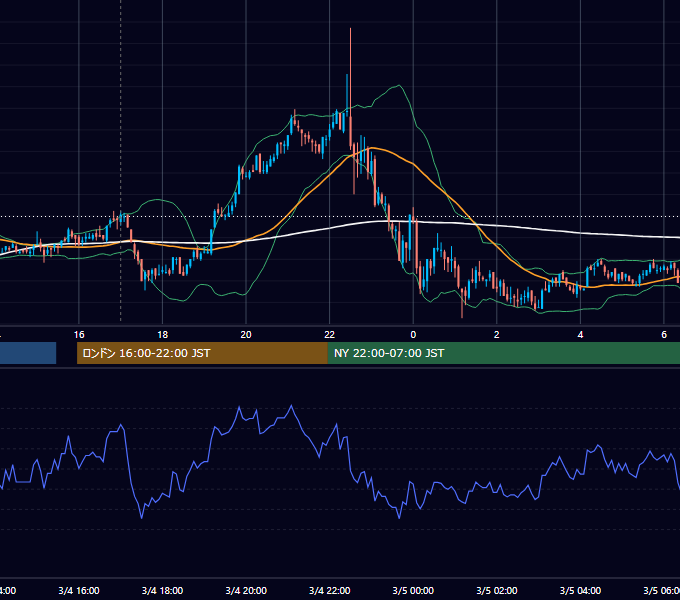Click the 3/4 18:00 date label

(x=162, y=590)
